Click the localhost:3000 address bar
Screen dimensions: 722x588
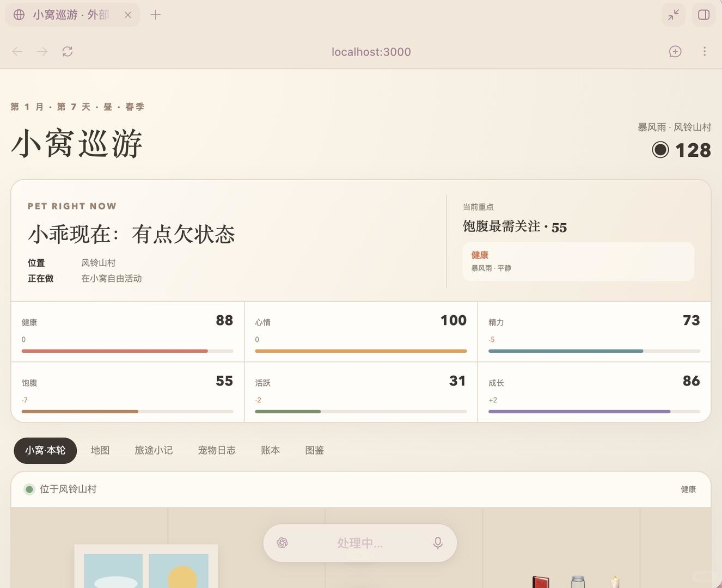tap(371, 52)
